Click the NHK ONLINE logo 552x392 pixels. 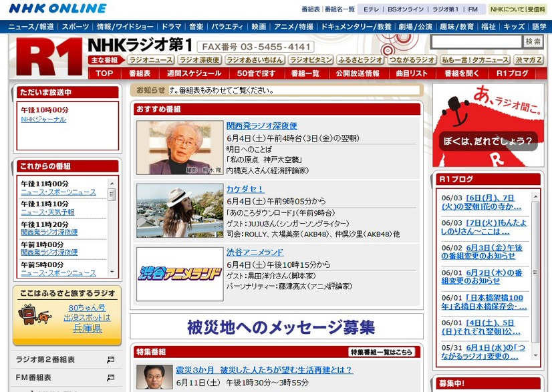57,9
